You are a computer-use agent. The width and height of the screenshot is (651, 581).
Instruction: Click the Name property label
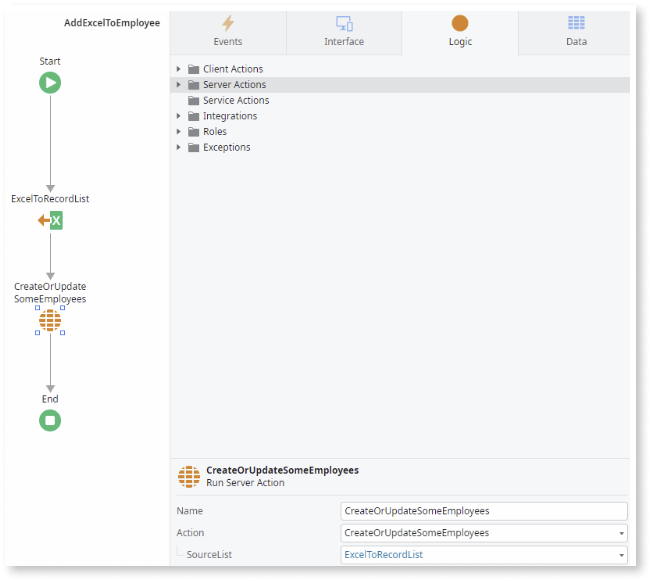189,511
